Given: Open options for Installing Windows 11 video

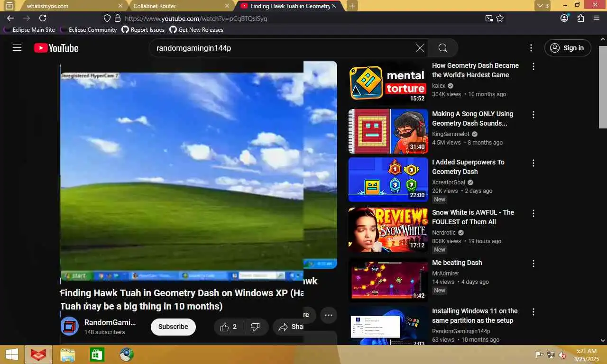Looking at the screenshot, I should [x=533, y=312].
